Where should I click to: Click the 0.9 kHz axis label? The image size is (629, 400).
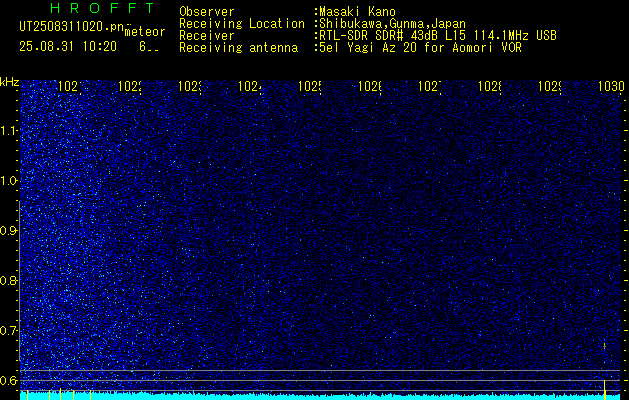(x=10, y=231)
